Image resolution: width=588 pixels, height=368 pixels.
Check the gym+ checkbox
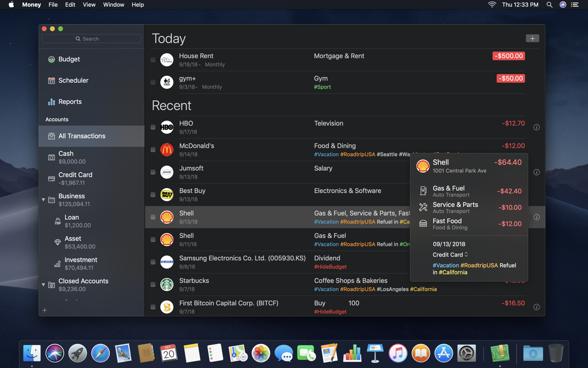(x=153, y=82)
